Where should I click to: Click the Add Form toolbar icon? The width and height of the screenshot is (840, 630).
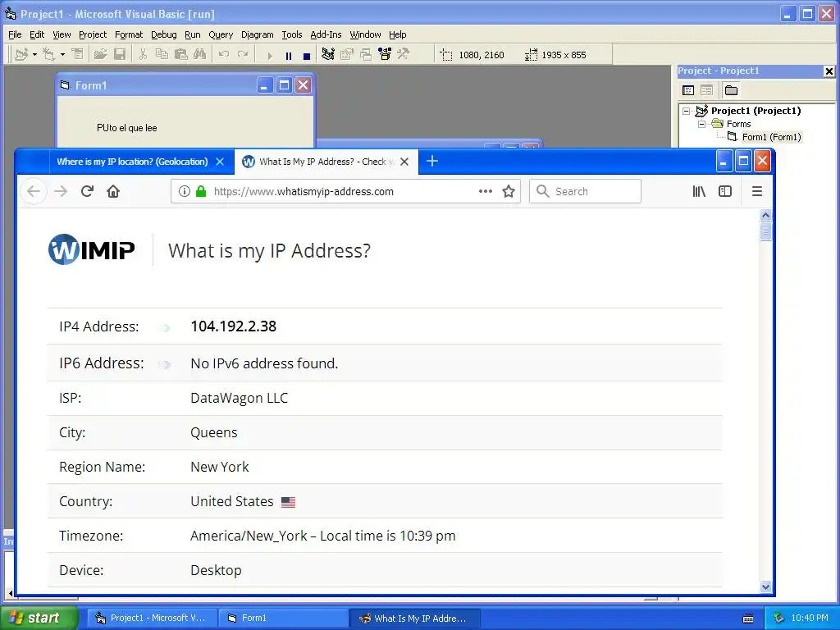coord(48,55)
